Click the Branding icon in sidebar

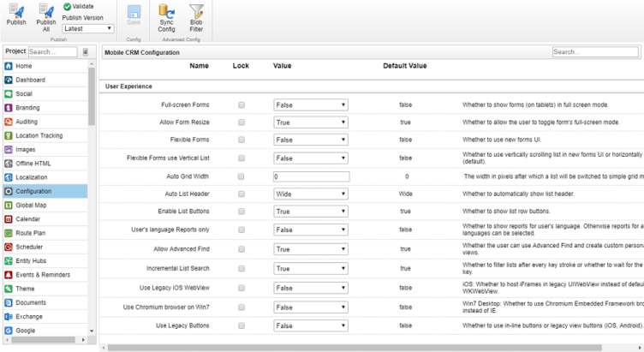pyautogui.click(x=9, y=108)
